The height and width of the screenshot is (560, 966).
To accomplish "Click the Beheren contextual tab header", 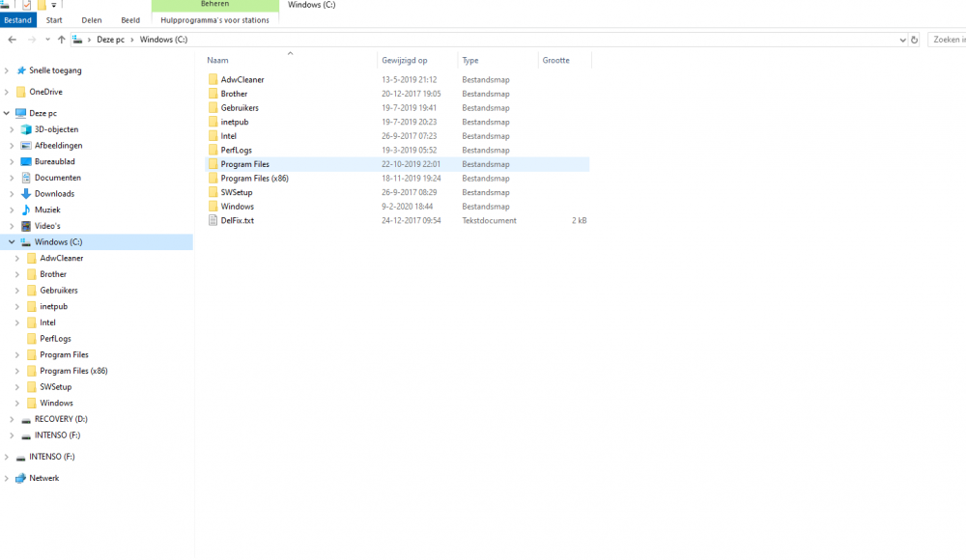I will (x=214, y=5).
